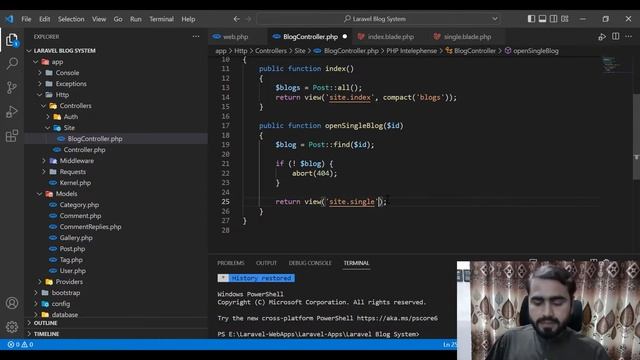Open the Extensions view
The height and width of the screenshot is (360, 640).
point(12,136)
